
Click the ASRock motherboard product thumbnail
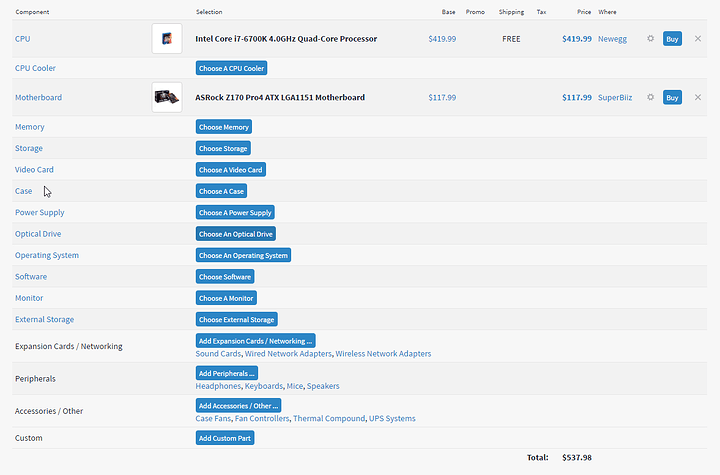click(167, 97)
